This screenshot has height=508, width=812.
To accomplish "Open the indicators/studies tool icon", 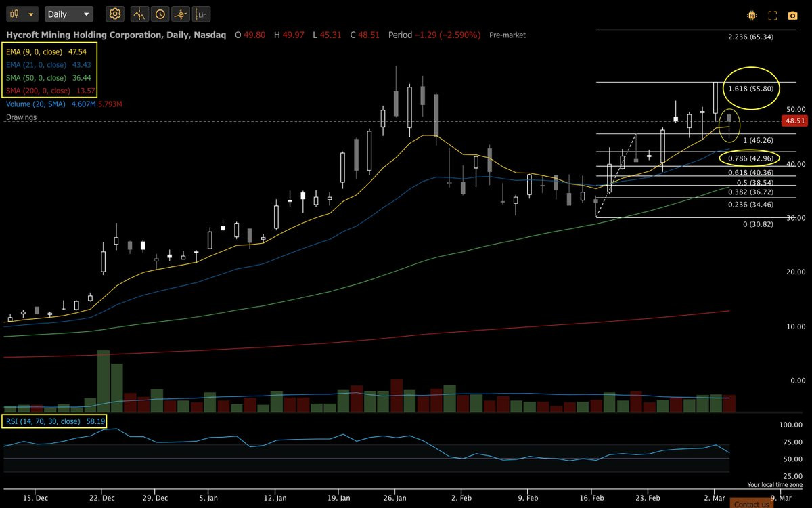I will 139,14.
